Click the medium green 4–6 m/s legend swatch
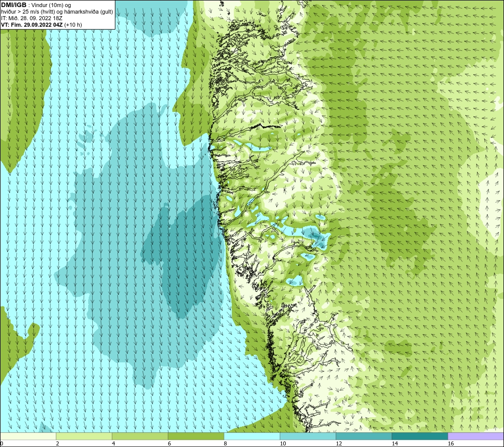Image resolution: width=504 pixels, height=447 pixels. click(x=140, y=436)
